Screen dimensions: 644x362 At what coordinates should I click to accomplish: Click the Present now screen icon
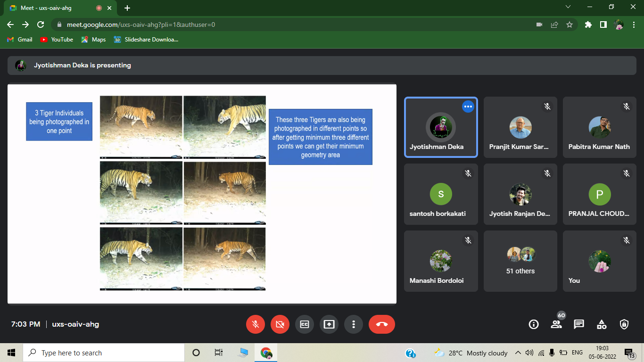[329, 324]
